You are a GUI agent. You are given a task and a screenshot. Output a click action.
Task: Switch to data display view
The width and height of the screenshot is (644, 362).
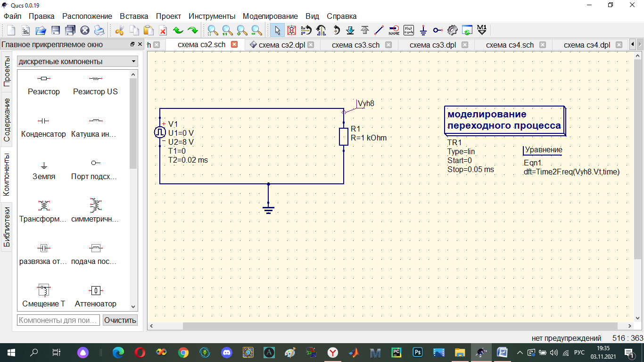pos(467,31)
